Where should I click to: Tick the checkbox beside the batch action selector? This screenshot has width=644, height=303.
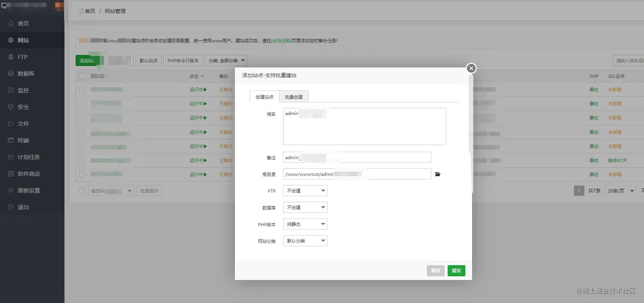[x=82, y=191]
